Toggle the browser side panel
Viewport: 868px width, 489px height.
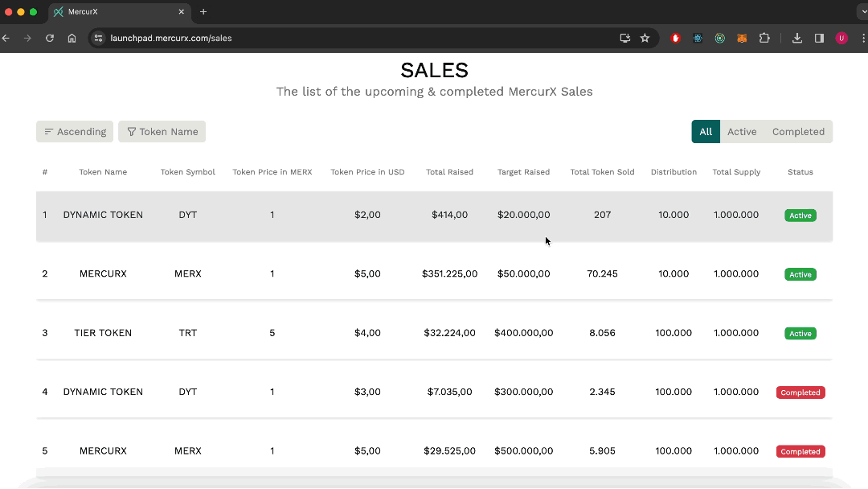point(819,39)
